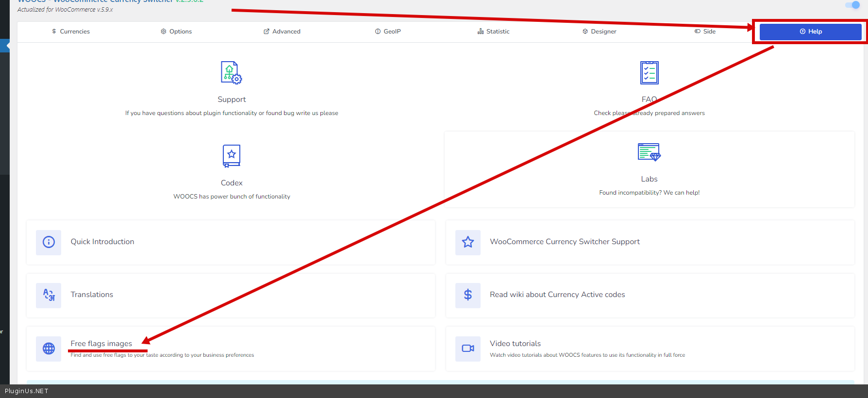Image resolution: width=868 pixels, height=398 pixels.
Task: Click the WooCommerce Currency Switcher Support star icon
Action: (467, 242)
